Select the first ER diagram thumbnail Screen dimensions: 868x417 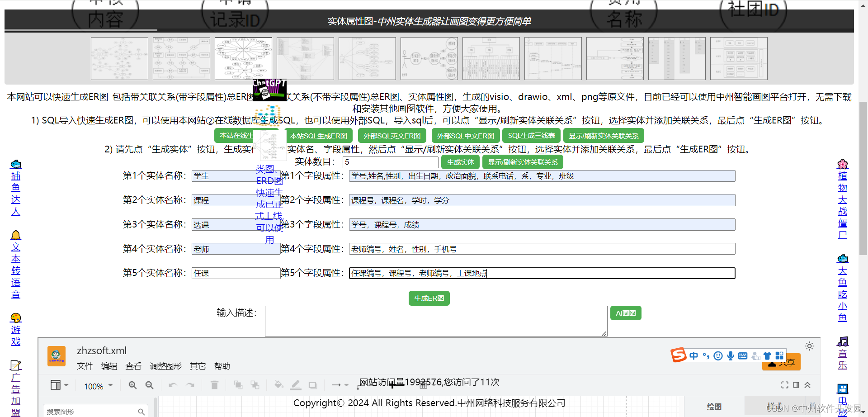click(x=119, y=59)
